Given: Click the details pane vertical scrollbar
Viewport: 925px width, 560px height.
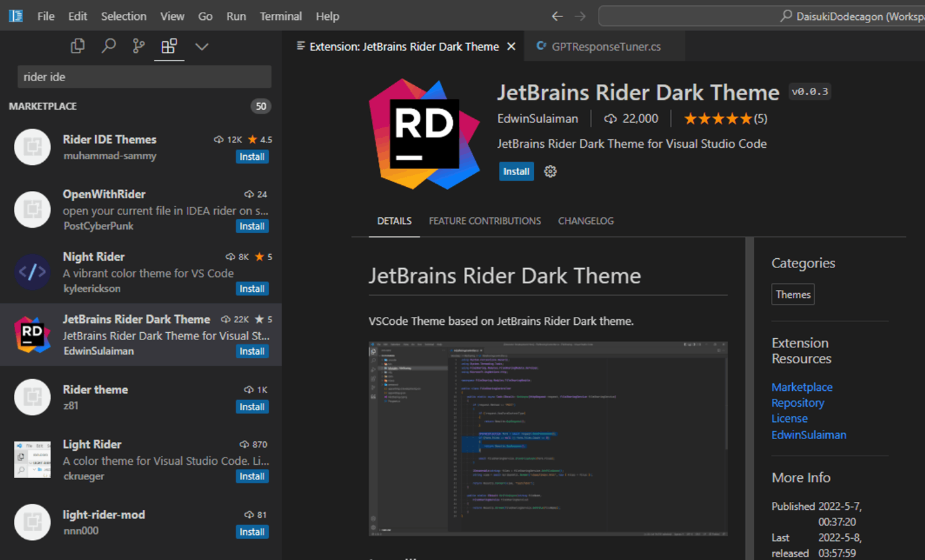Looking at the screenshot, I should 750,398.
